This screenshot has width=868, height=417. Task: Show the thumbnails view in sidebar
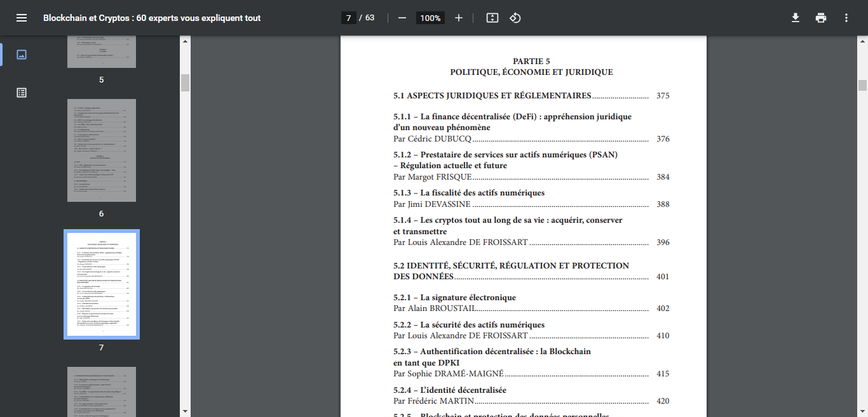click(22, 55)
